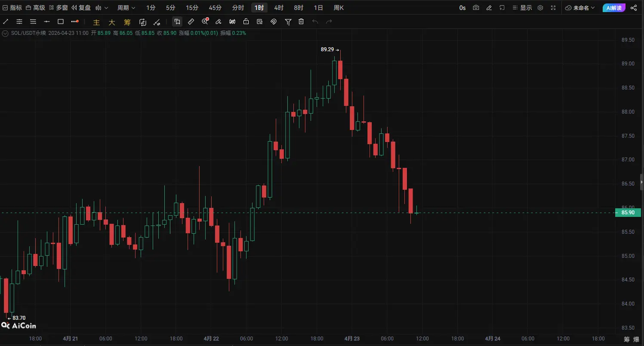Open the 多窗 multi-window layout
The width and height of the screenshot is (644, 346).
(x=59, y=8)
